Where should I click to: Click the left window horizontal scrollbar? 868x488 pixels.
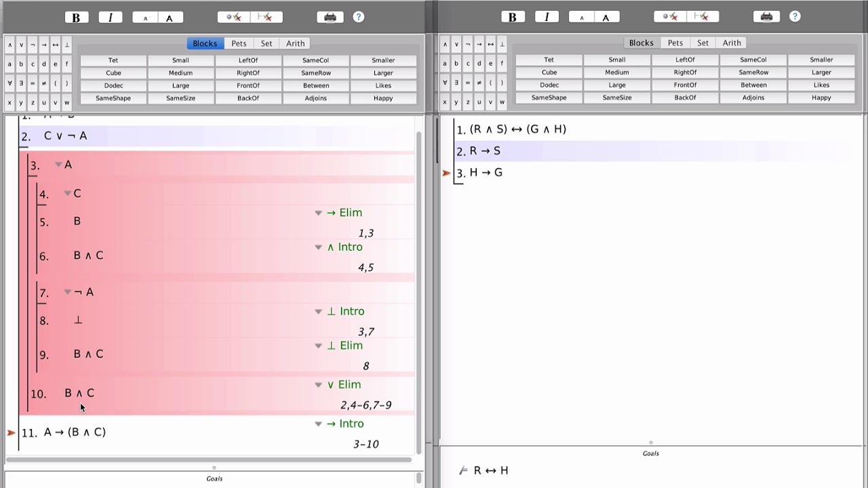click(x=209, y=460)
